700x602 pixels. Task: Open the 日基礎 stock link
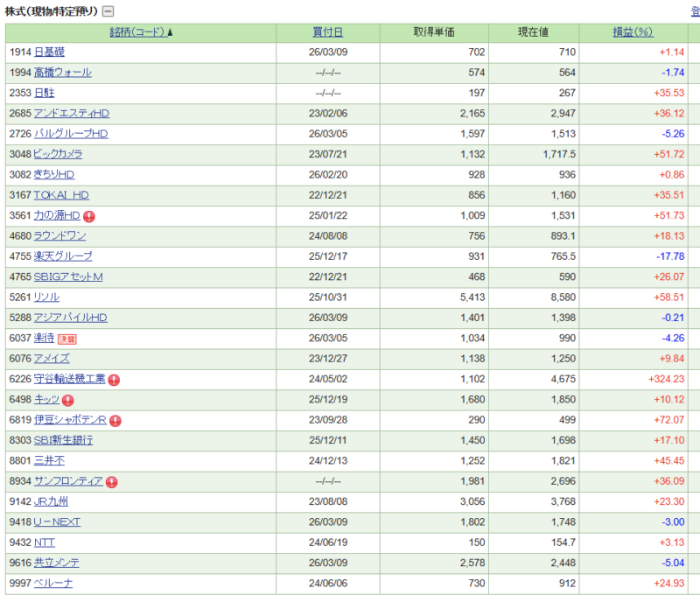point(49,52)
